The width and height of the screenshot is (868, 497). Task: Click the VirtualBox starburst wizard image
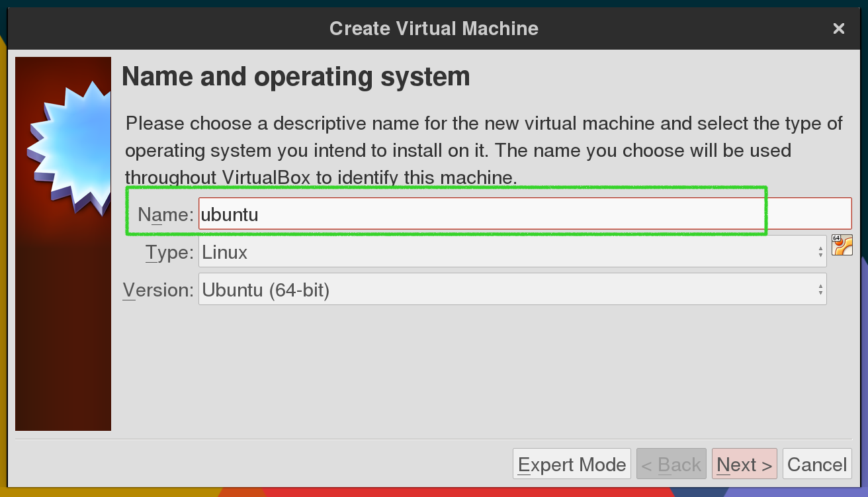coord(63,244)
